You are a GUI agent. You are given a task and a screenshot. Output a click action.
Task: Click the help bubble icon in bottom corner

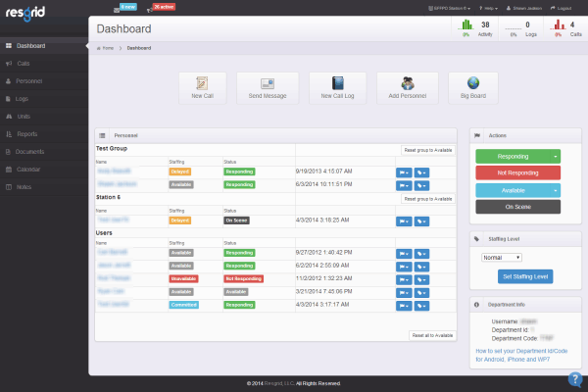575,380
